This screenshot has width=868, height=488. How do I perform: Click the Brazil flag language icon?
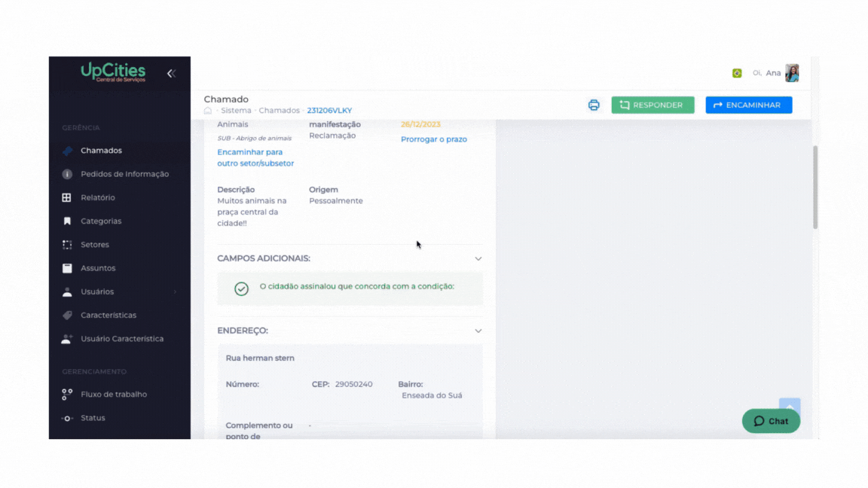[x=737, y=73]
